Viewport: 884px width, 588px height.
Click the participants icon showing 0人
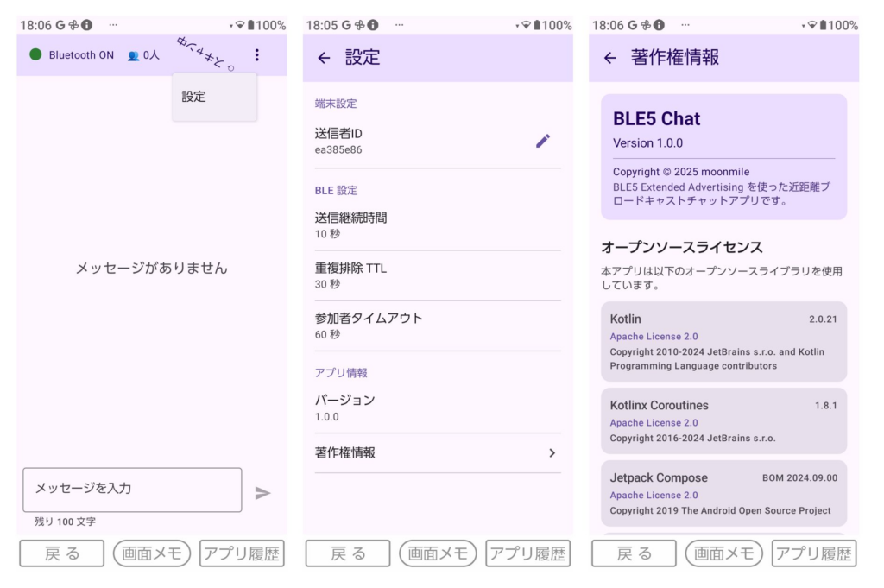pyautogui.click(x=134, y=55)
